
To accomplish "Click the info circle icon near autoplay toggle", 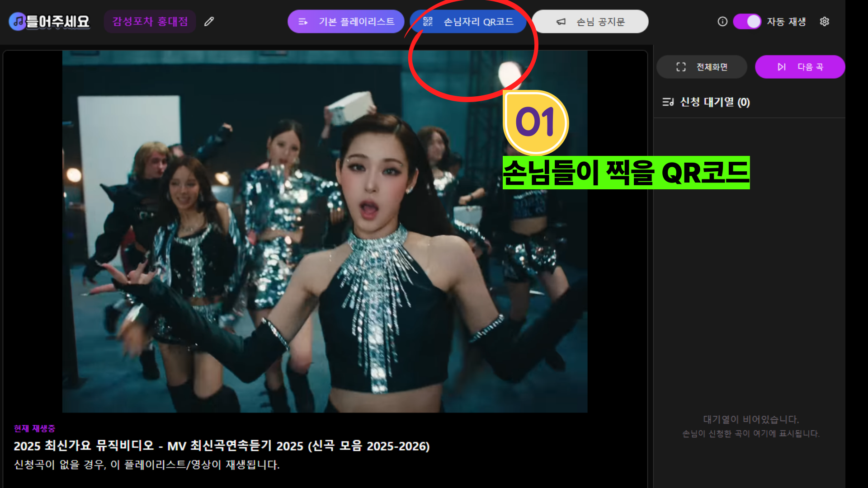I will [x=722, y=21].
